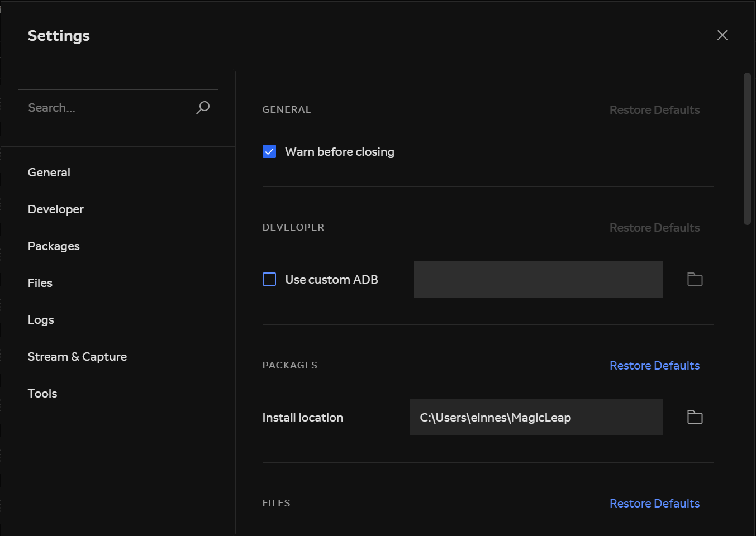
Task: Click the Install location path field
Action: pos(536,417)
